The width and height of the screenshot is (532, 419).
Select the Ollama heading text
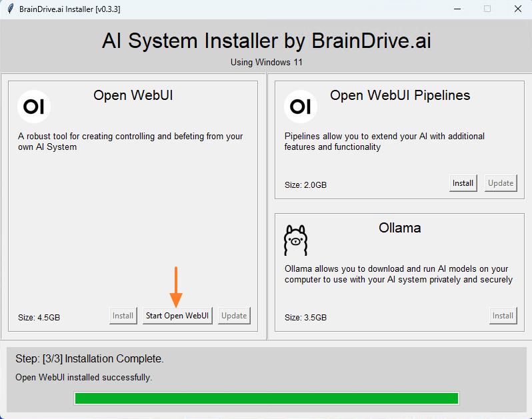(399, 228)
